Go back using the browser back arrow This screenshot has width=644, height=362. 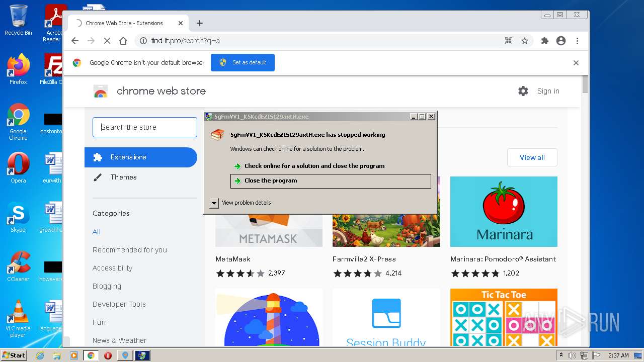75,41
